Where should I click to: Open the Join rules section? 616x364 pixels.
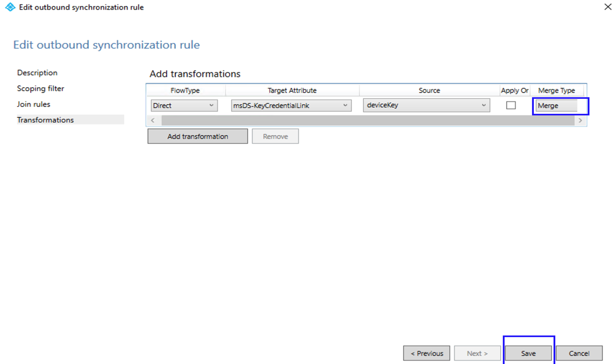click(x=34, y=104)
